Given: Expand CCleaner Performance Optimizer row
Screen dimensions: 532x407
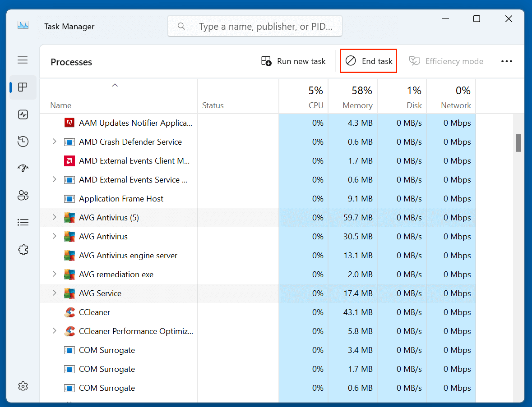Looking at the screenshot, I should point(54,331).
